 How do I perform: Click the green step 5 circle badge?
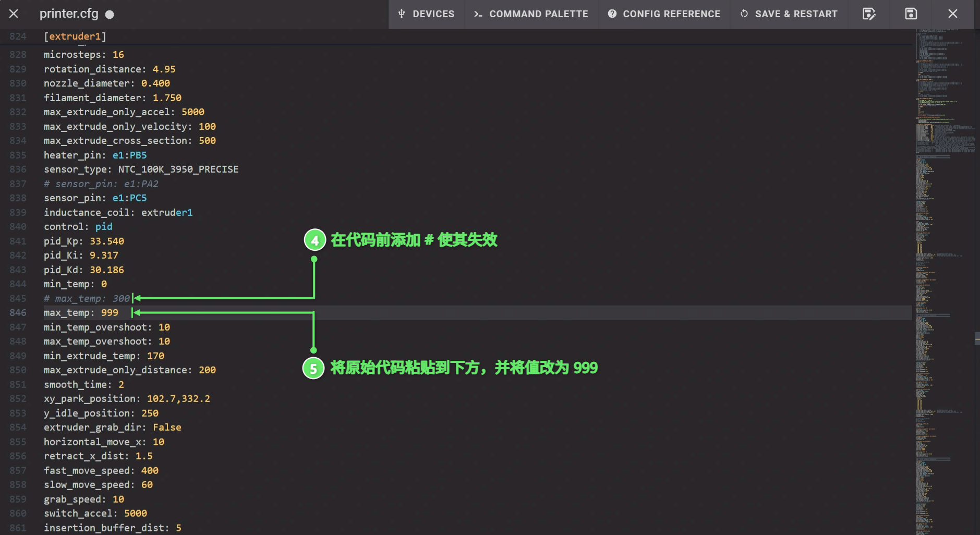(x=313, y=369)
